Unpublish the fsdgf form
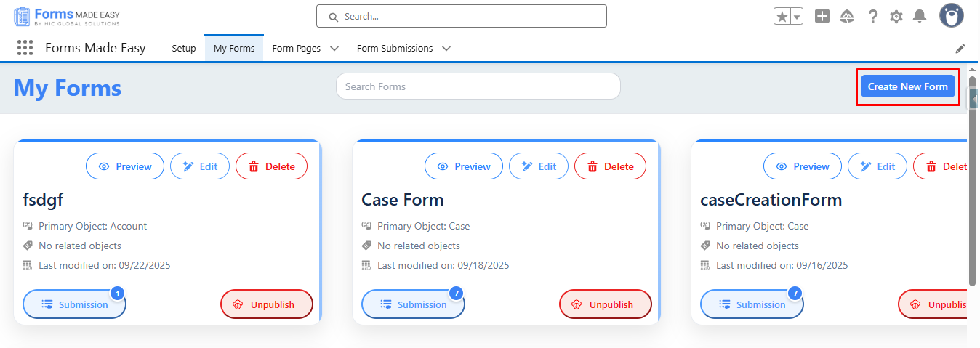The image size is (980, 348). 266,304
